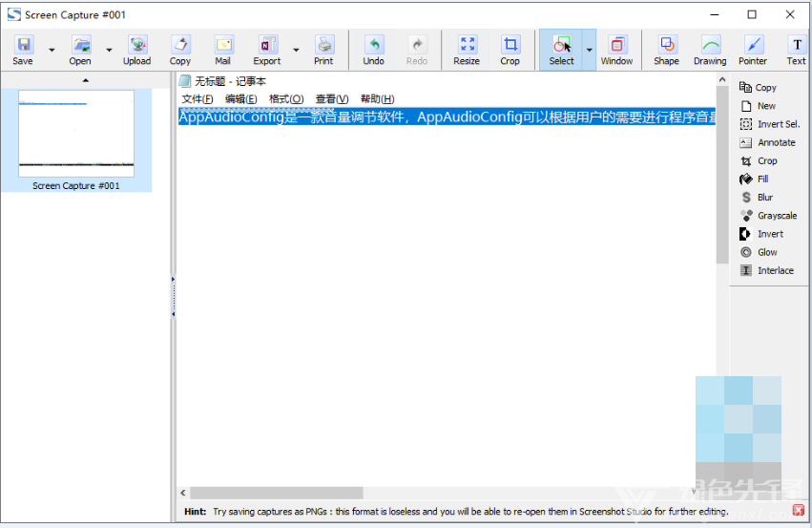Copy capture with toolbar Copy icon
The height and width of the screenshot is (528, 812).
pyautogui.click(x=180, y=50)
